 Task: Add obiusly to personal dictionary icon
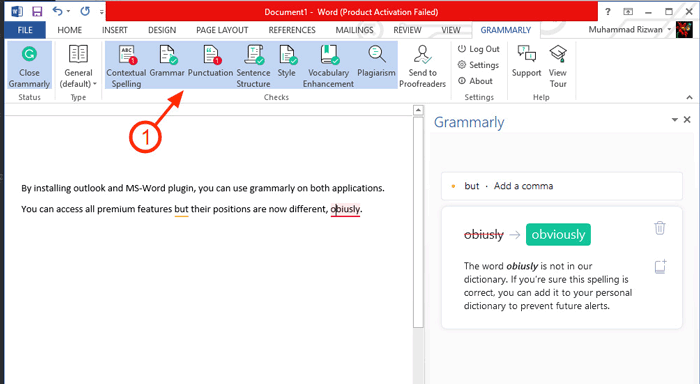[x=660, y=267]
